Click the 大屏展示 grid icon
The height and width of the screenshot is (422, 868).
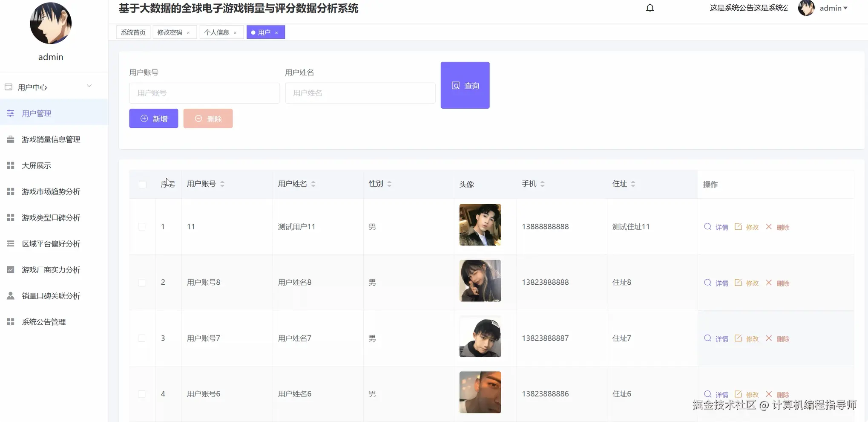10,165
